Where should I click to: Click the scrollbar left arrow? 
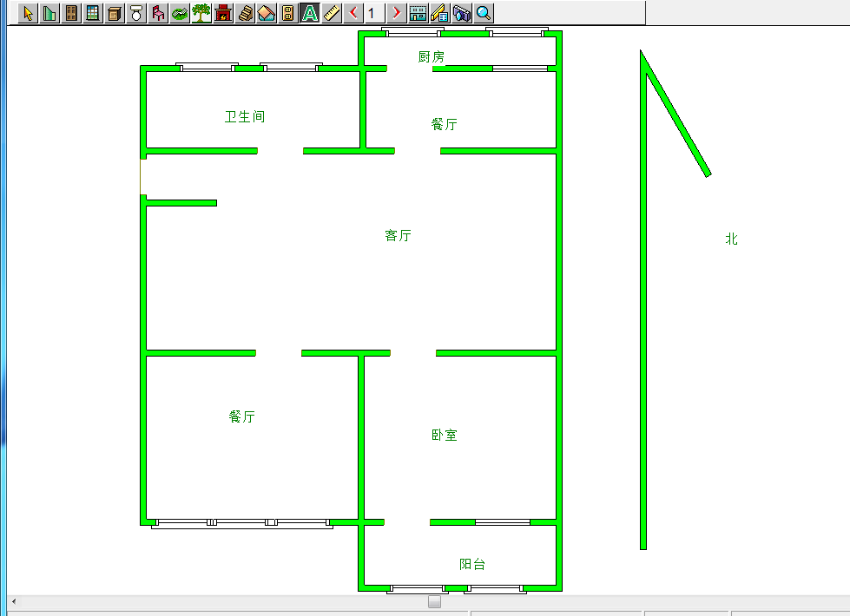(13, 601)
